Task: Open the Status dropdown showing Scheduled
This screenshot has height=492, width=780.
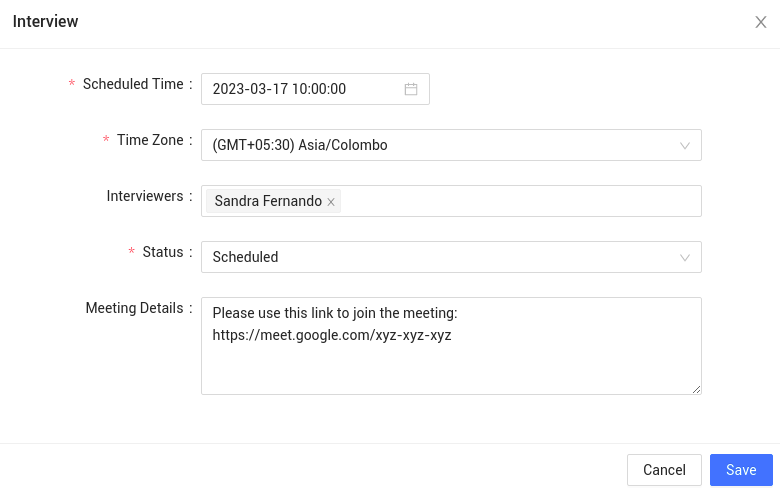Action: [451, 257]
